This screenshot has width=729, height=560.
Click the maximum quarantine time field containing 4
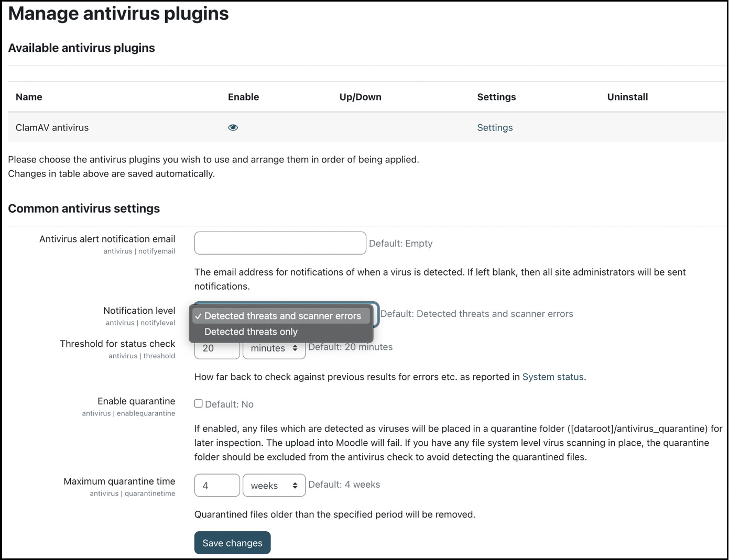(217, 486)
